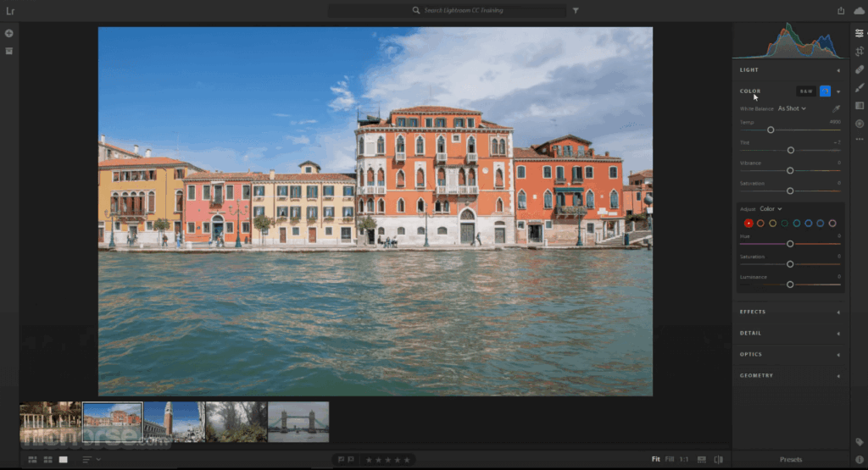Open the Adjust Color dropdown
Viewport: 868px width, 470px height.
771,209
